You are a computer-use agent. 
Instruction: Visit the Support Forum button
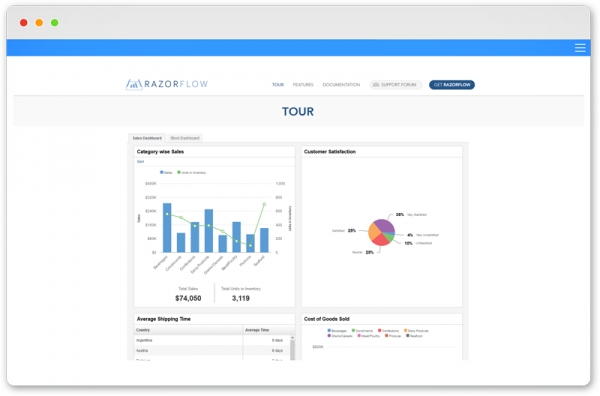click(x=395, y=85)
